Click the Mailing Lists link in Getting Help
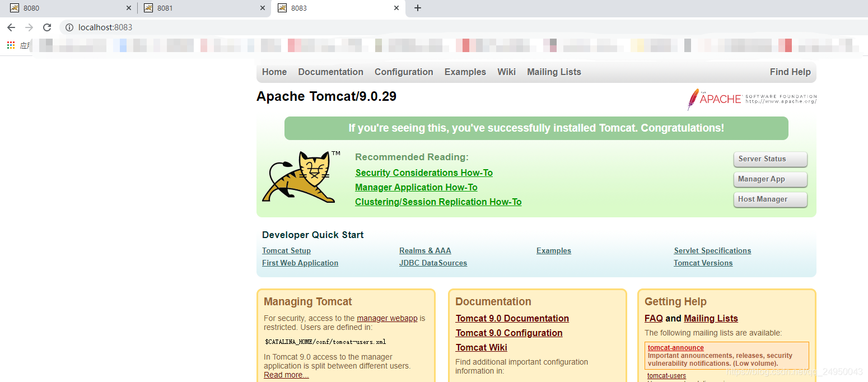This screenshot has width=868, height=382. tap(711, 318)
